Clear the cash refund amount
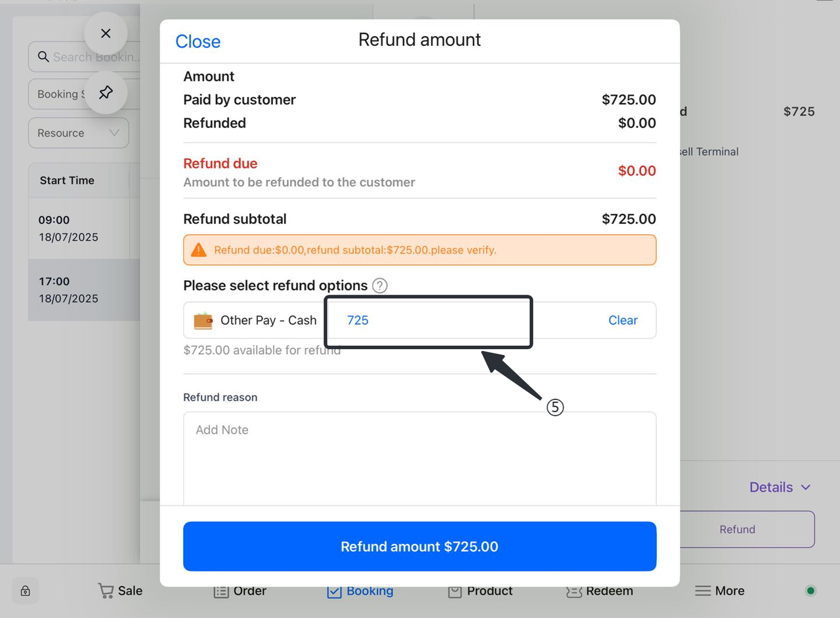The width and height of the screenshot is (840, 618). 622,320
